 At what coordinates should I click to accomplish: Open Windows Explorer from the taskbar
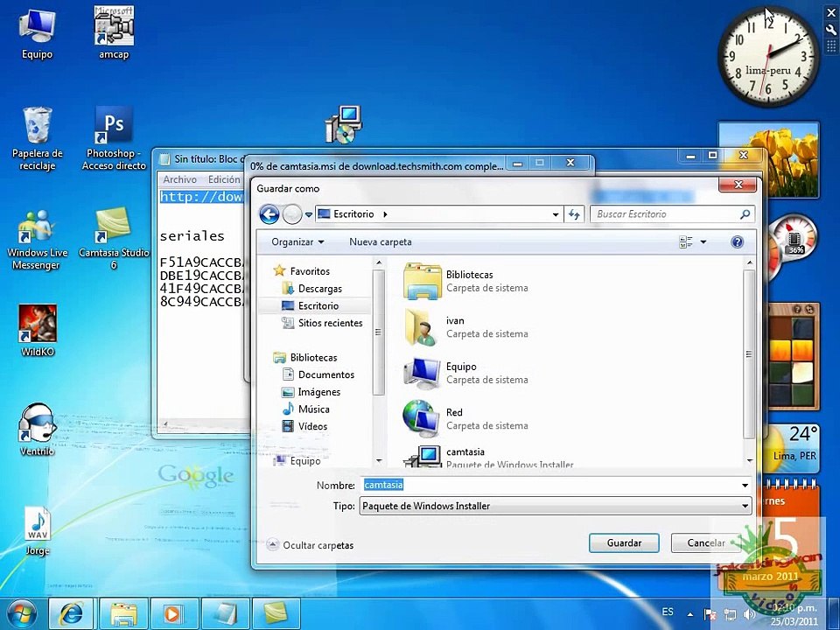(123, 614)
